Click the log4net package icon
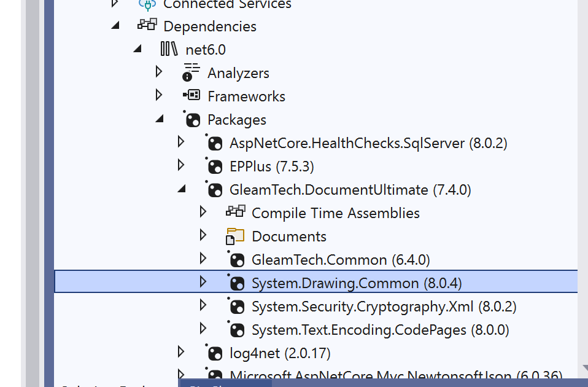 pos(214,353)
